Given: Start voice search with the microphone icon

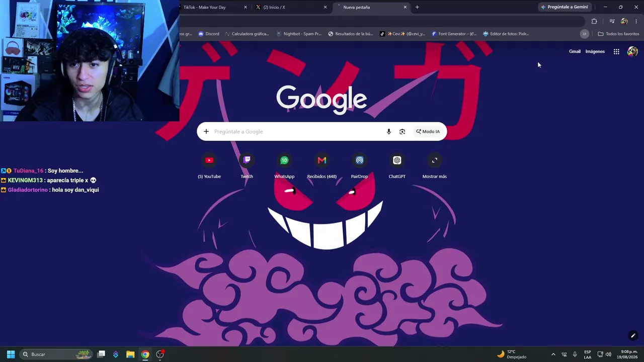Looking at the screenshot, I should coord(388,132).
